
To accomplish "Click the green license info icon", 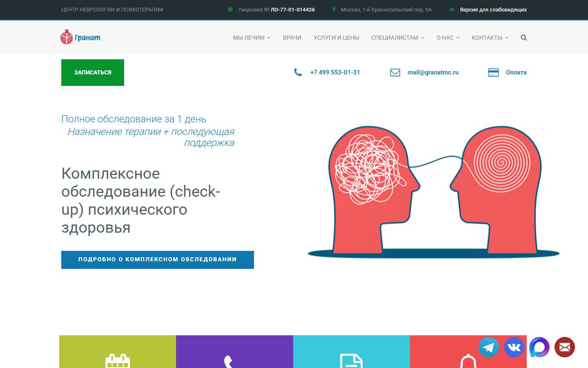I will coord(230,9).
